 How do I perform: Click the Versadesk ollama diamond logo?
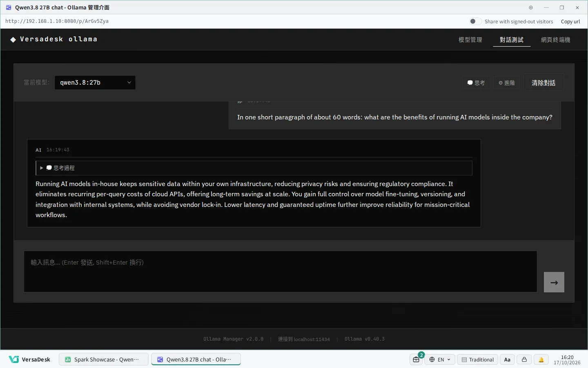(x=13, y=40)
